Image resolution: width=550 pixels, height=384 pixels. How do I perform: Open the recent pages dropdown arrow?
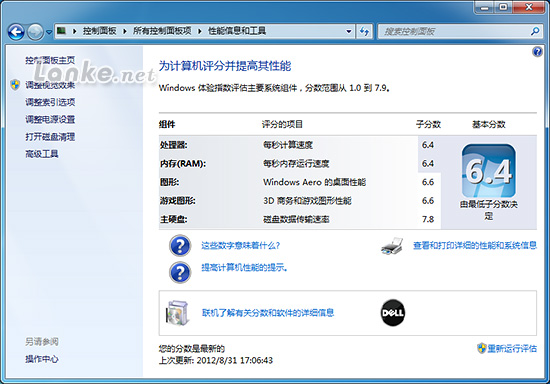pos(49,32)
